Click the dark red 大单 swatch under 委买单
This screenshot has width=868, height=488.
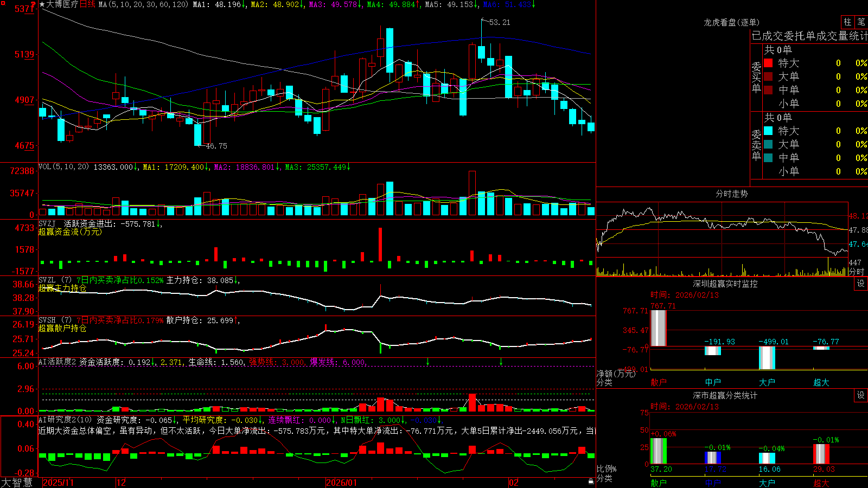click(x=768, y=76)
